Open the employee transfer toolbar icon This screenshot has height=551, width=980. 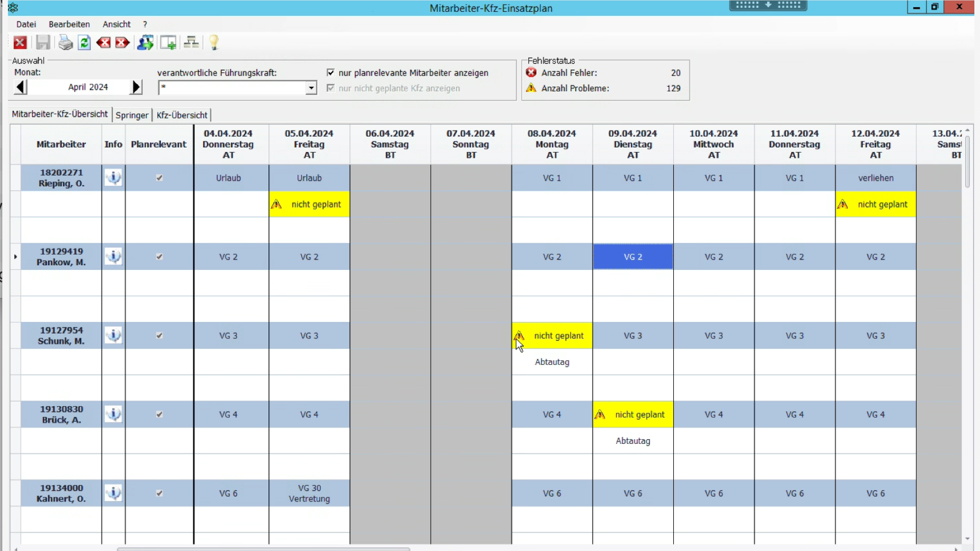pyautogui.click(x=145, y=42)
